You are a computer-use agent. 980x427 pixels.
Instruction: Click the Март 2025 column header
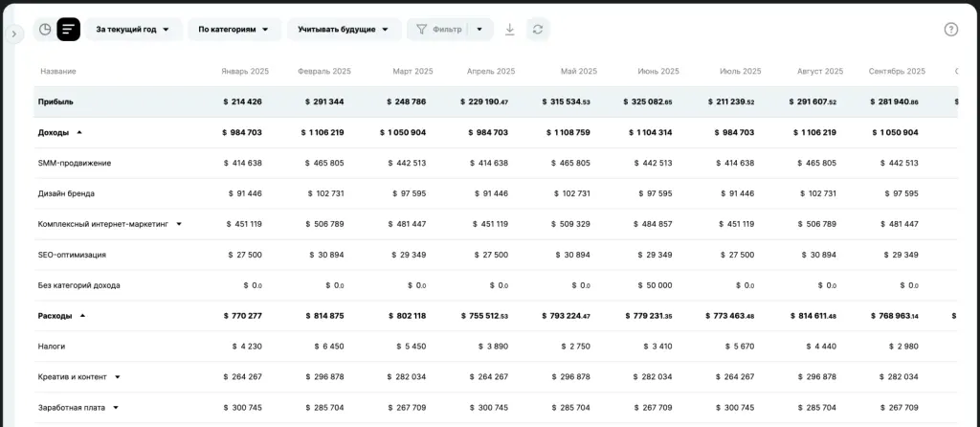click(412, 71)
